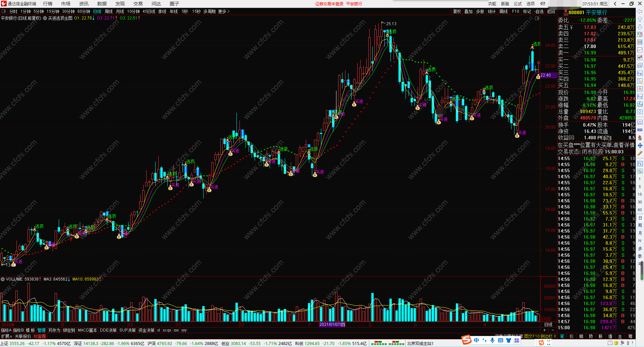Open the mail envelope icon in title bar

point(543,4)
